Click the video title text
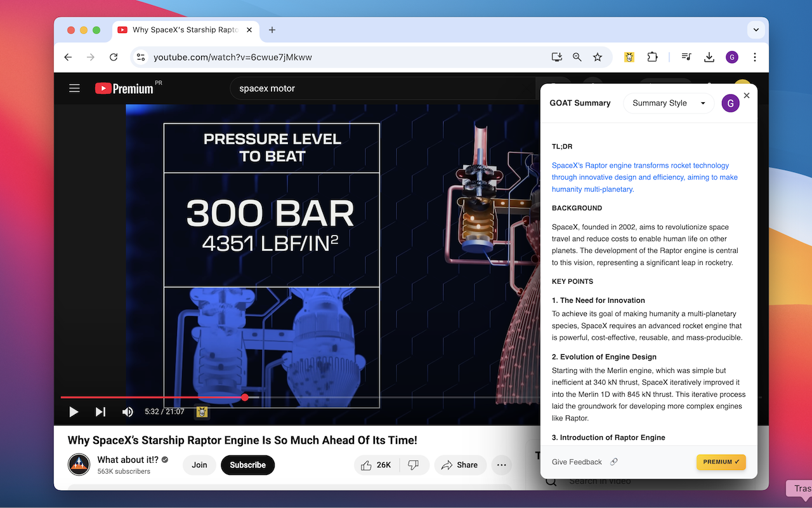The image size is (812, 508). point(242,440)
